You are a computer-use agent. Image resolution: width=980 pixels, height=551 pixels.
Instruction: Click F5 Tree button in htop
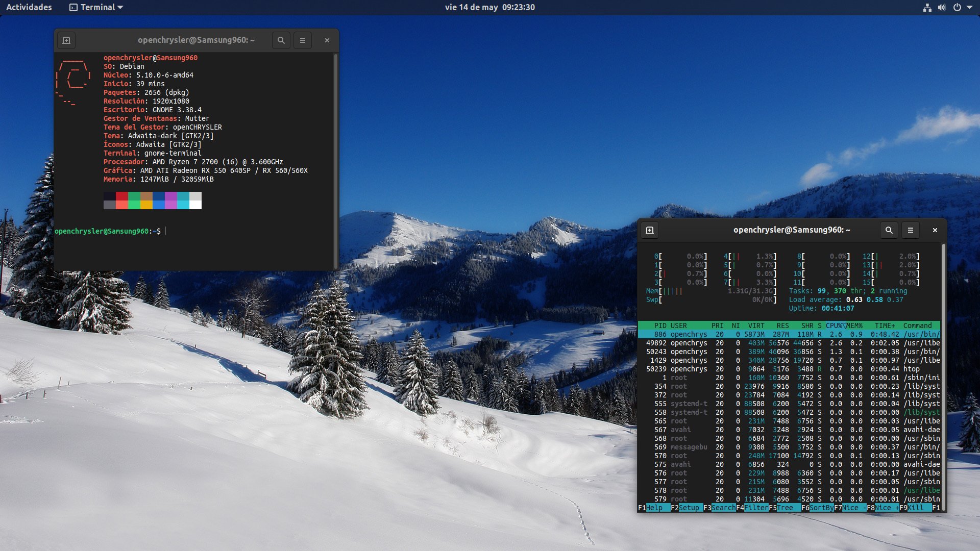785,508
